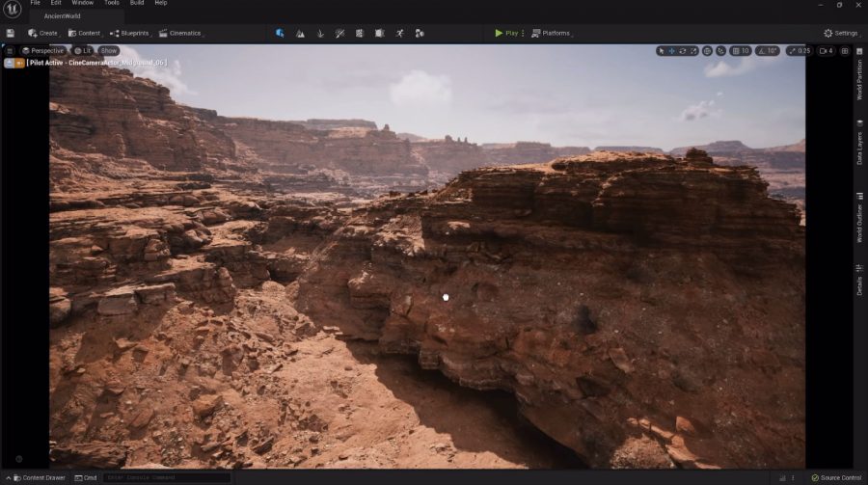Switch to Fracture mode icon
The image size is (868, 485).
(x=379, y=33)
